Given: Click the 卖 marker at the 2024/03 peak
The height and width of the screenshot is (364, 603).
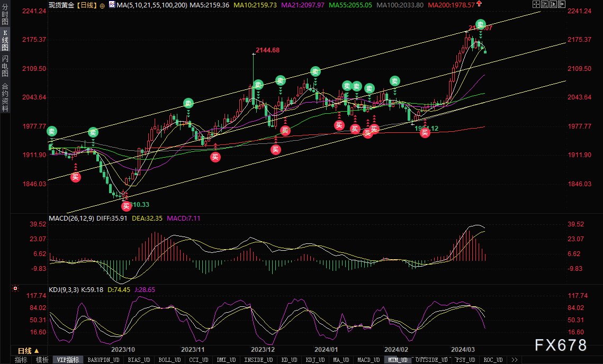Looking at the screenshot, I should coord(480,24).
